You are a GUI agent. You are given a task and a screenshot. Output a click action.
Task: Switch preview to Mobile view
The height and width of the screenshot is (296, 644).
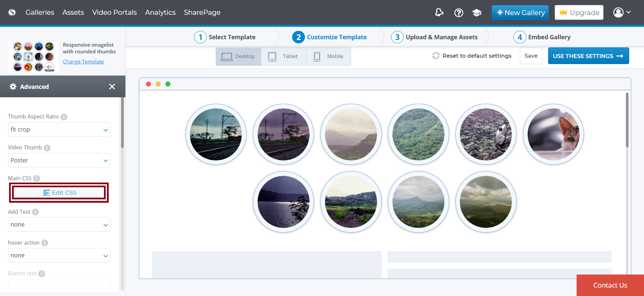point(328,56)
